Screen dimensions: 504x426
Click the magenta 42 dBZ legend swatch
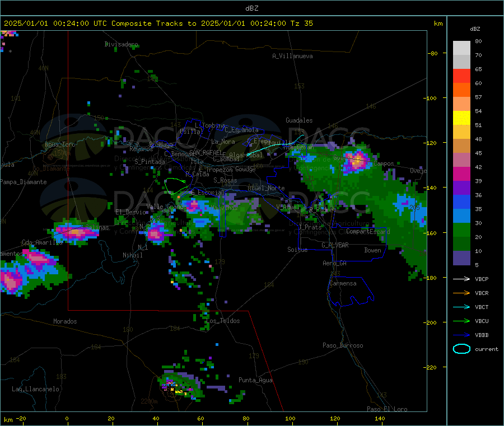coord(461,174)
